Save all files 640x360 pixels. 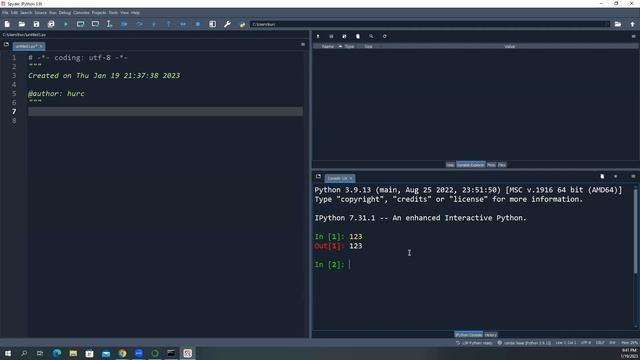coord(51,24)
